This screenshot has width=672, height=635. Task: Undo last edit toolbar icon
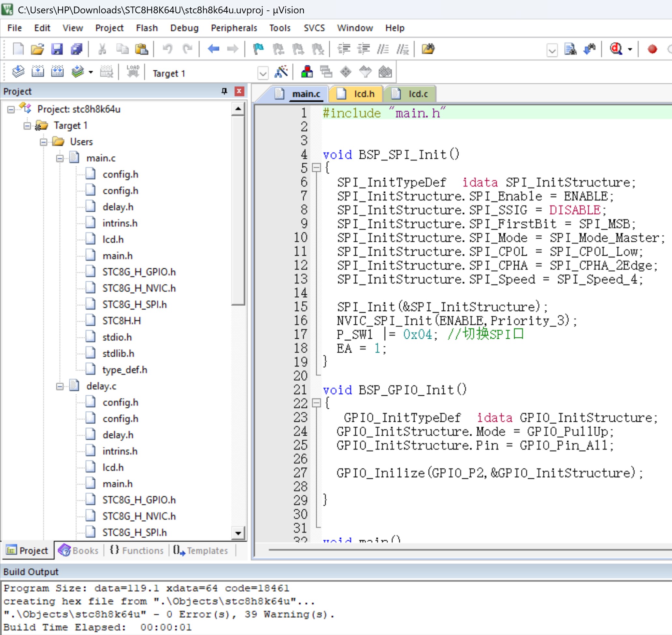tap(167, 49)
